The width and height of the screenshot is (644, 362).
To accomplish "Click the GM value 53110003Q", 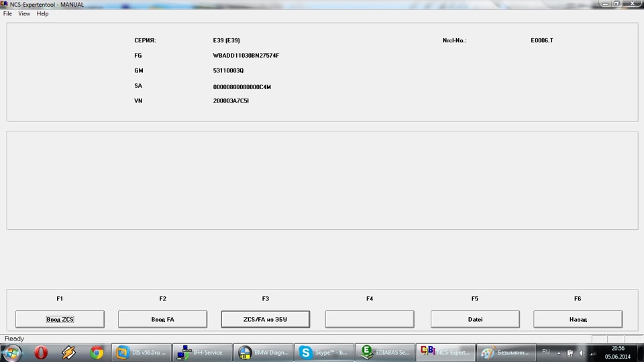I will pyautogui.click(x=228, y=70).
